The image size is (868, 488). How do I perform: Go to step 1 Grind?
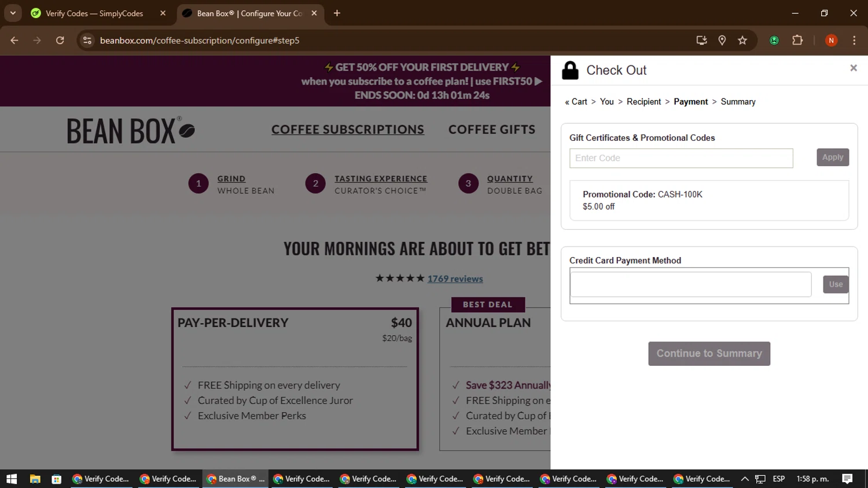coord(231,179)
